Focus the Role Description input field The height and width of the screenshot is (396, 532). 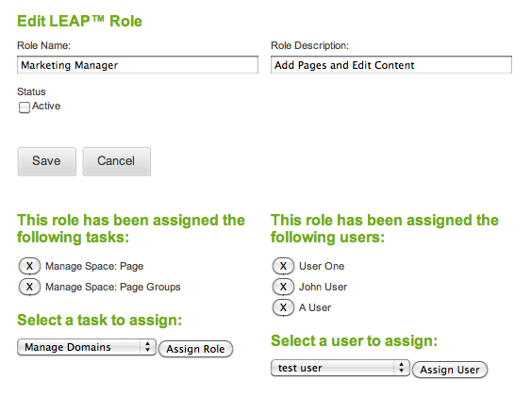click(391, 65)
